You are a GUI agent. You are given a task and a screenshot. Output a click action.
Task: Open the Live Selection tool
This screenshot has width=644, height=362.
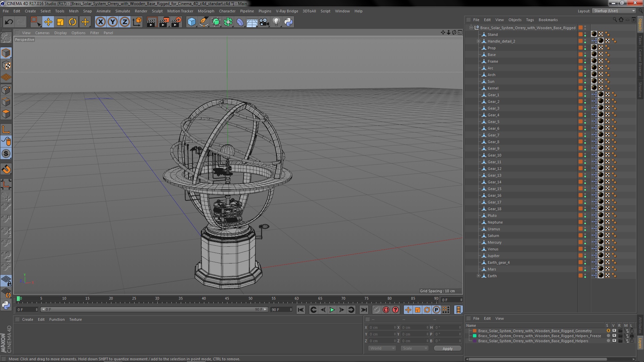click(x=36, y=22)
